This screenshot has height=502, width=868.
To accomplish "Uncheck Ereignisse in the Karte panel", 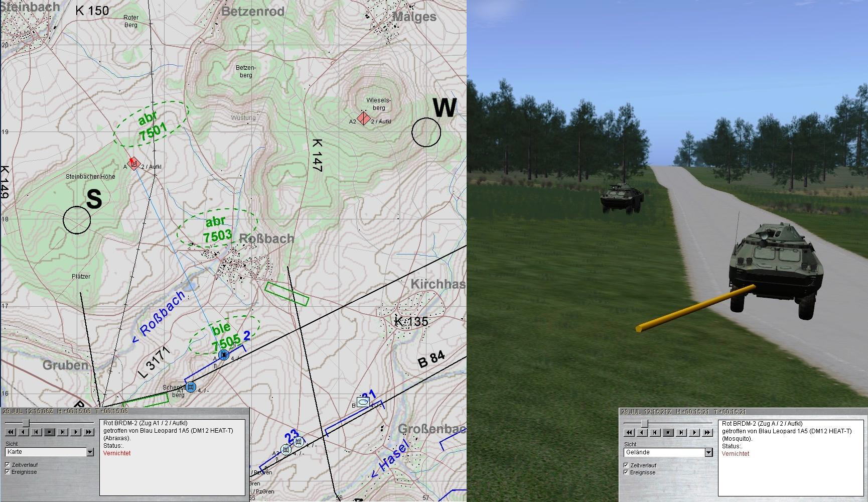I will click(8, 472).
